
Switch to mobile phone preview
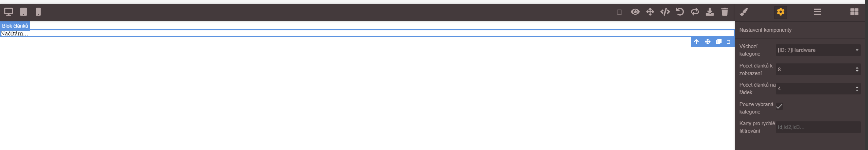point(38,12)
